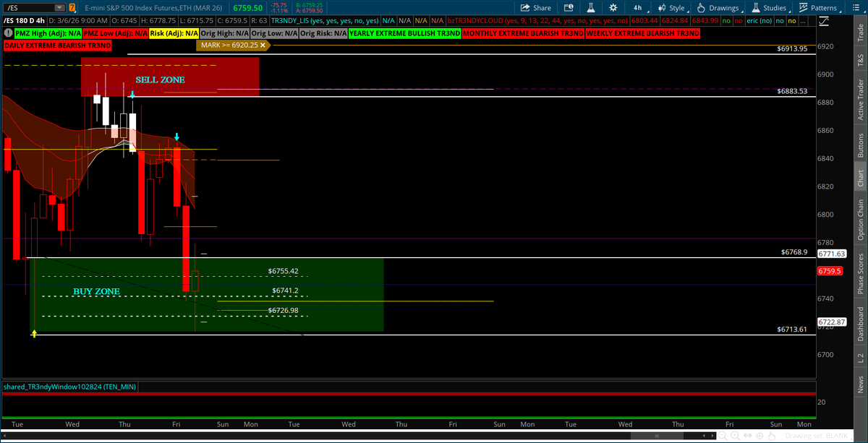
Task: Open the Drawings dropdown menu
Action: pos(718,8)
